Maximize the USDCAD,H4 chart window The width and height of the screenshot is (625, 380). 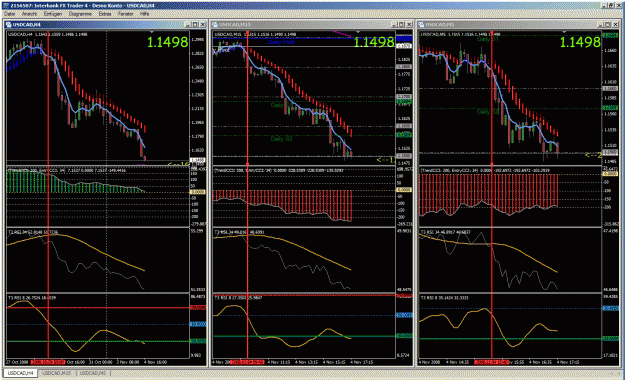click(x=195, y=24)
